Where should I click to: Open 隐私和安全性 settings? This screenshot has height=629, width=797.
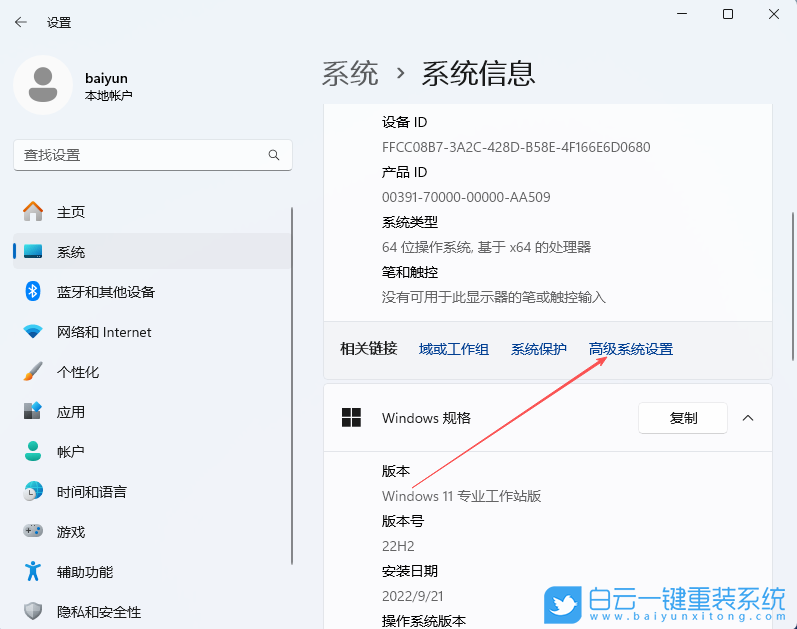(152, 611)
